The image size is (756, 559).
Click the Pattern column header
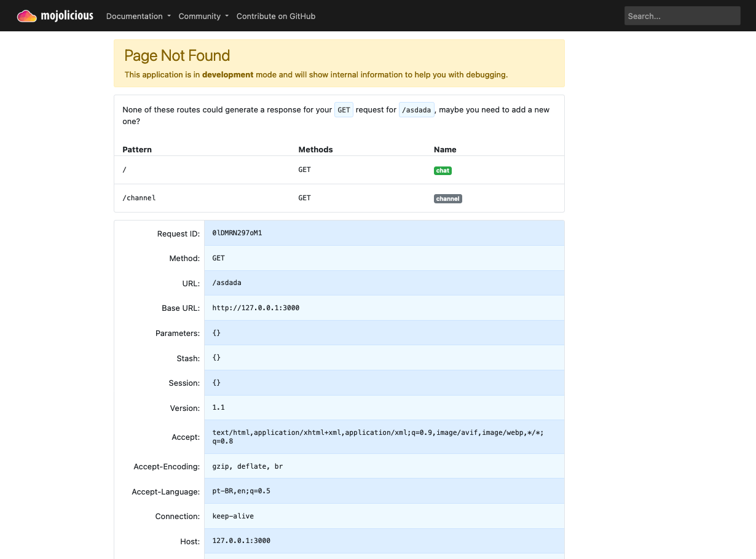[136, 149]
